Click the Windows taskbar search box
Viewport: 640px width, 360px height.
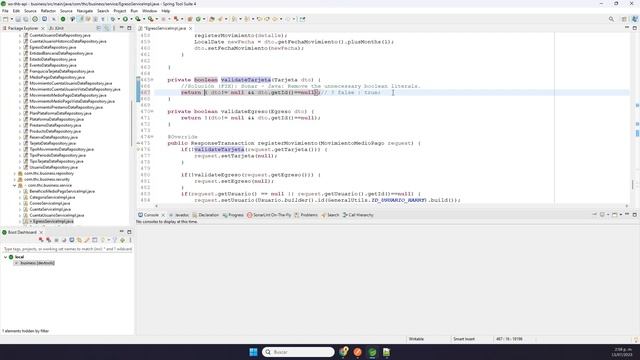(x=298, y=352)
